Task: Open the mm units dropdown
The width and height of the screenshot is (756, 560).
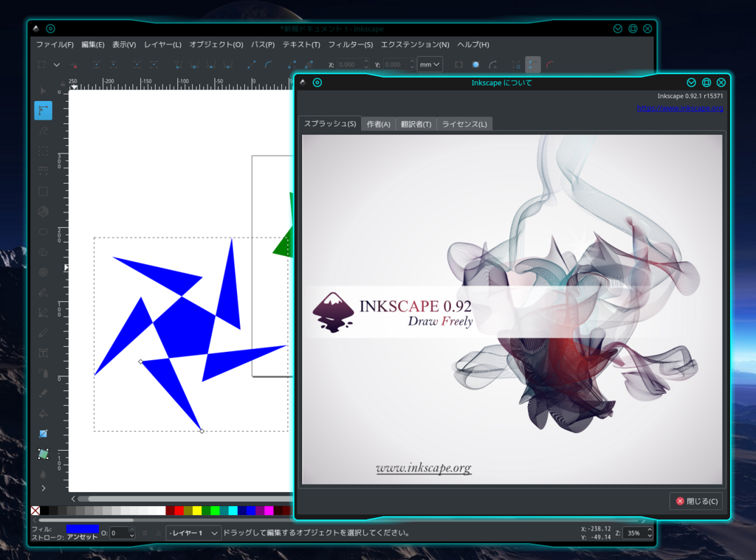Action: pos(430,65)
